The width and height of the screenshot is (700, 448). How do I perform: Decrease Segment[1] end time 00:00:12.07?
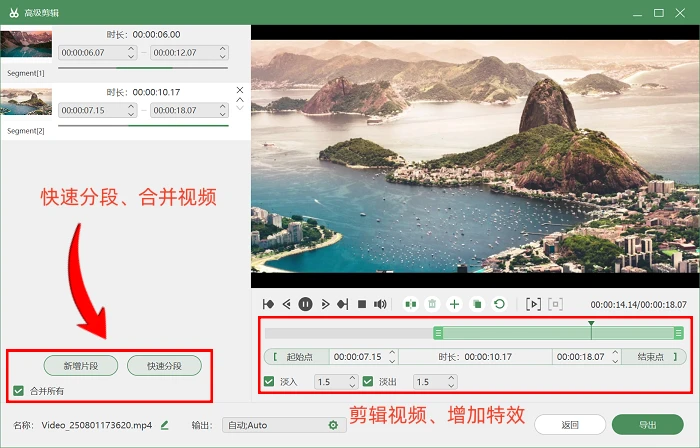click(223, 56)
